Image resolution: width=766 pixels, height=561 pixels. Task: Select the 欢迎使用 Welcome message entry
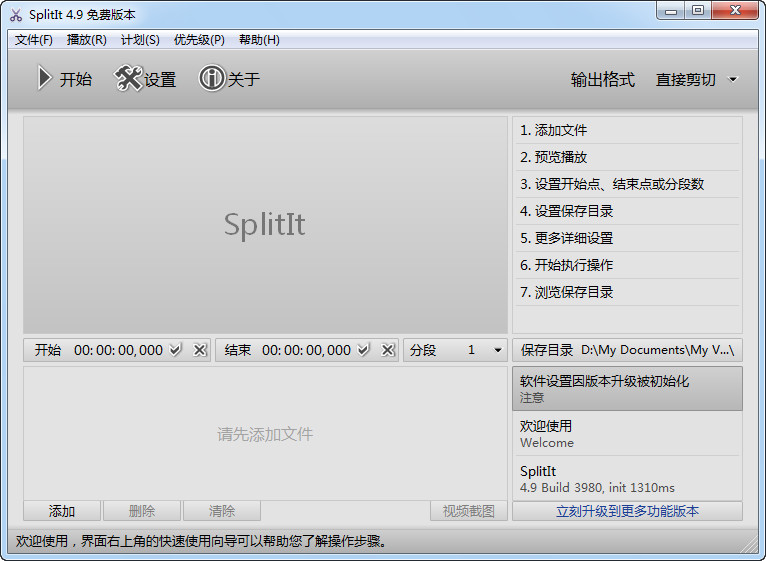click(x=627, y=434)
